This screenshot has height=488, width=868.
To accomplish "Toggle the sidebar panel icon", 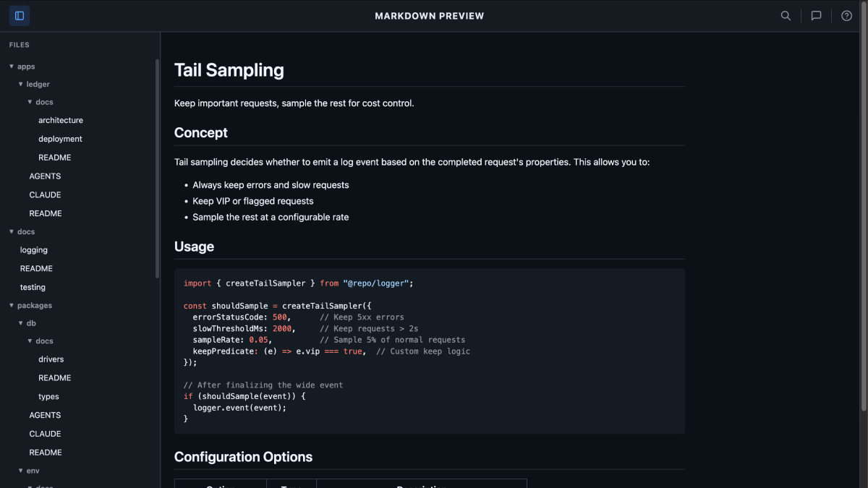I will (20, 16).
